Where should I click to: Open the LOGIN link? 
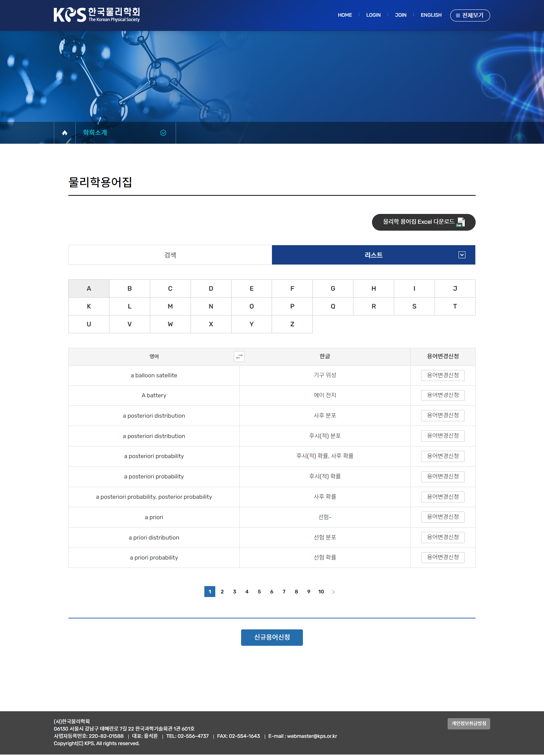(373, 15)
